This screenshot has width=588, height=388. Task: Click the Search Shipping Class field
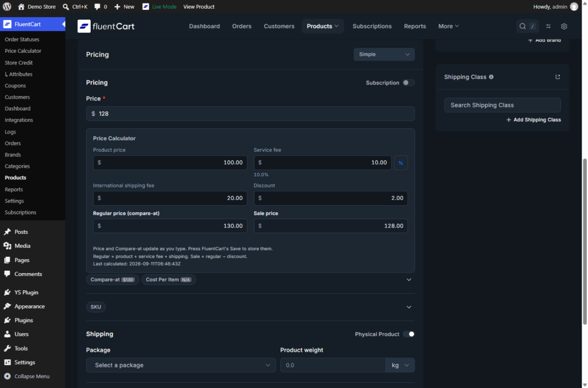pos(502,105)
